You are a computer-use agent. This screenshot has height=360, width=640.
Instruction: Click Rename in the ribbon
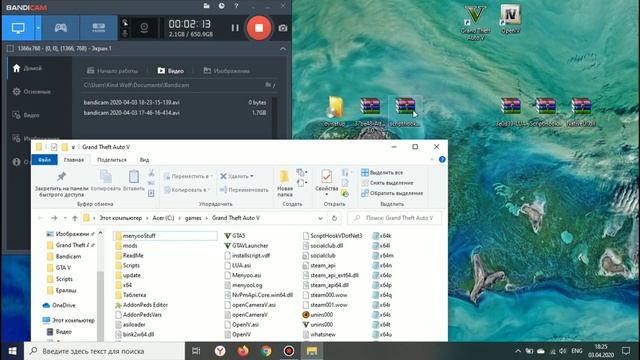pyautogui.click(x=244, y=190)
